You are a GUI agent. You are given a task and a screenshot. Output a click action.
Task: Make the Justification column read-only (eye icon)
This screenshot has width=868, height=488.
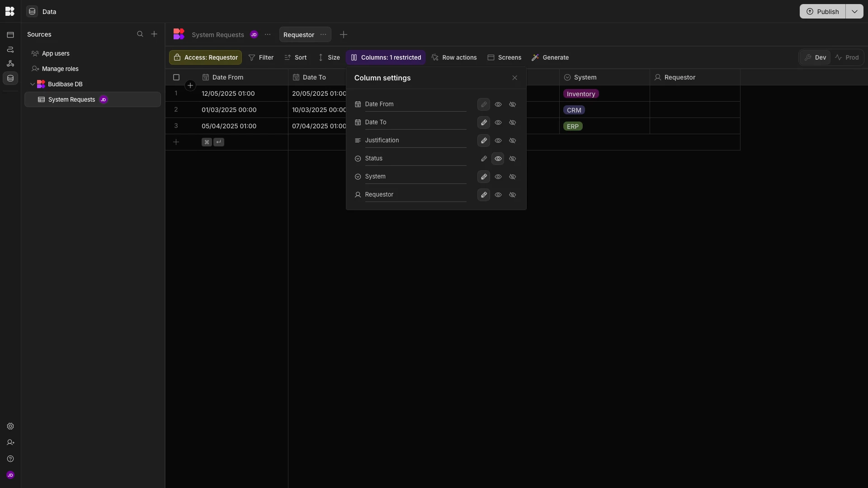tap(498, 141)
